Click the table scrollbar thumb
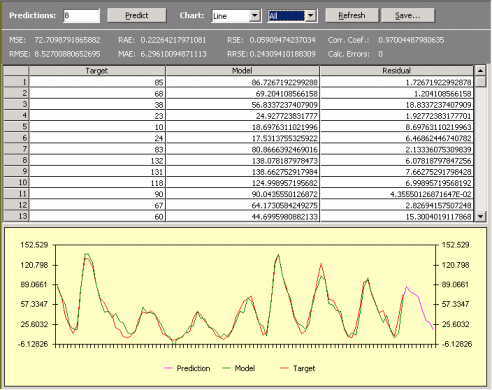The width and height of the screenshot is (492, 390). (480, 82)
